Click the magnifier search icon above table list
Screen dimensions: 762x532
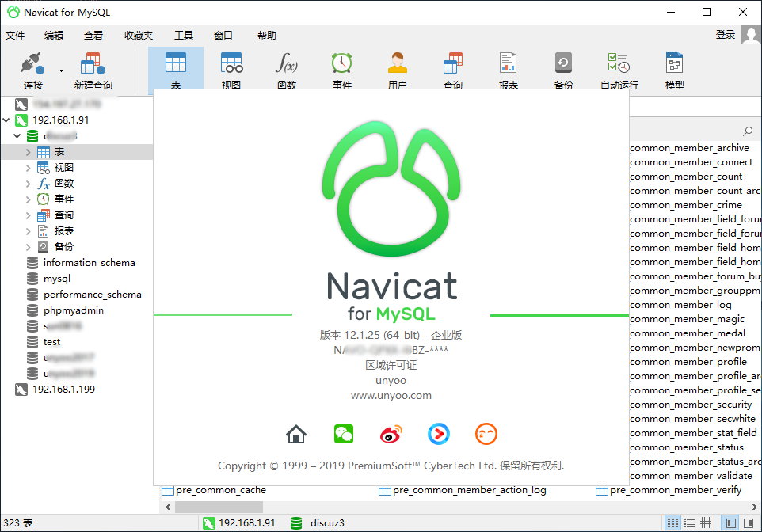tap(748, 131)
